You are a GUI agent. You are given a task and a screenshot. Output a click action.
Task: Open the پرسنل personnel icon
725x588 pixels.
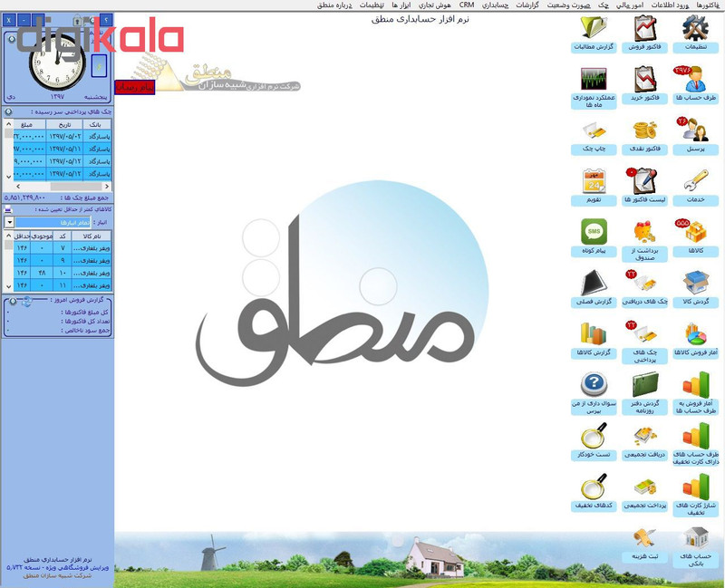pyautogui.click(x=695, y=130)
